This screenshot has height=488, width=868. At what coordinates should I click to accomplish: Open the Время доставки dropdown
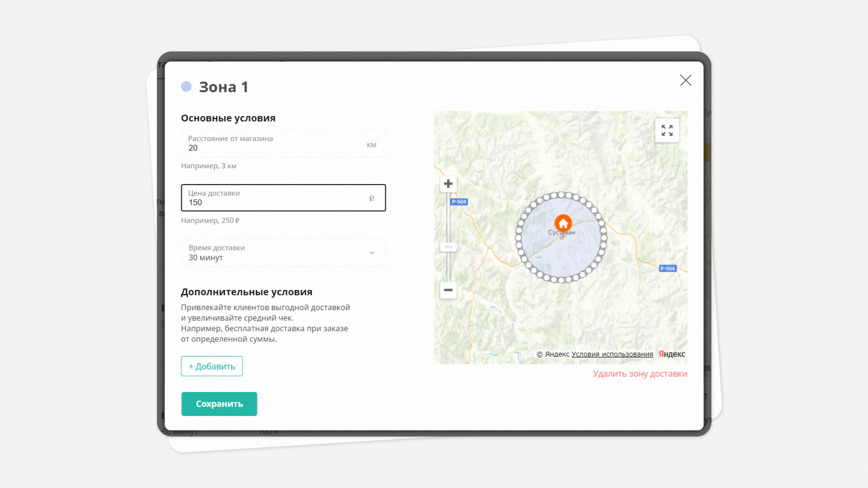[x=283, y=253]
